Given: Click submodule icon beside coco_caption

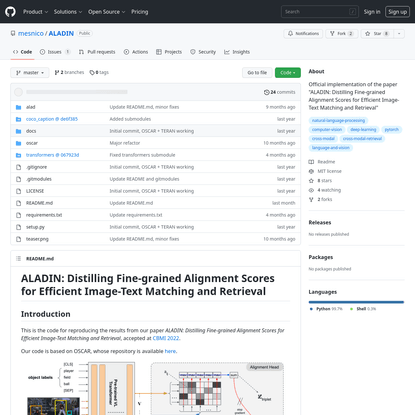Looking at the screenshot, I should [18, 119].
